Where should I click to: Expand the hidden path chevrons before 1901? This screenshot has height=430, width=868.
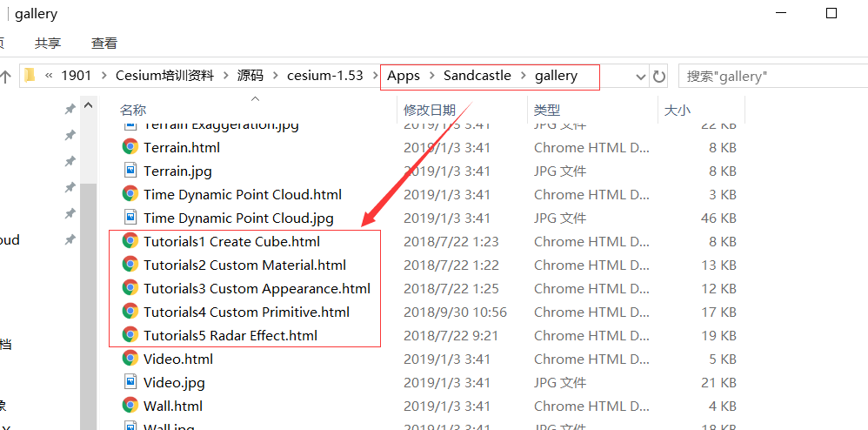coord(49,76)
